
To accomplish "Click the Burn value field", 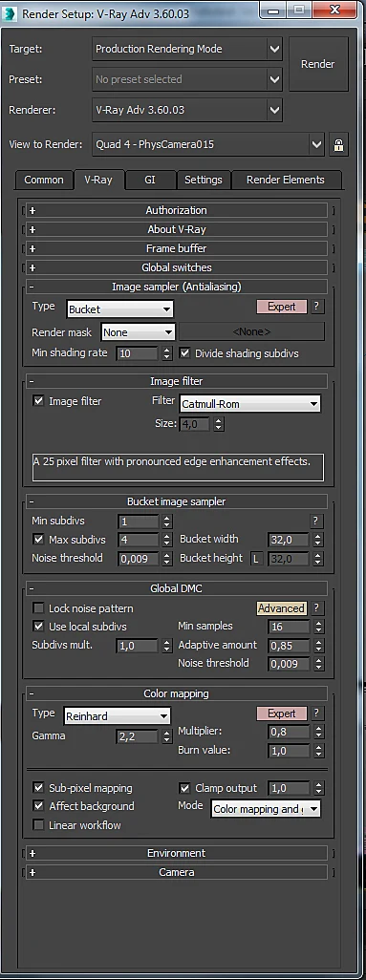I will click(x=290, y=750).
